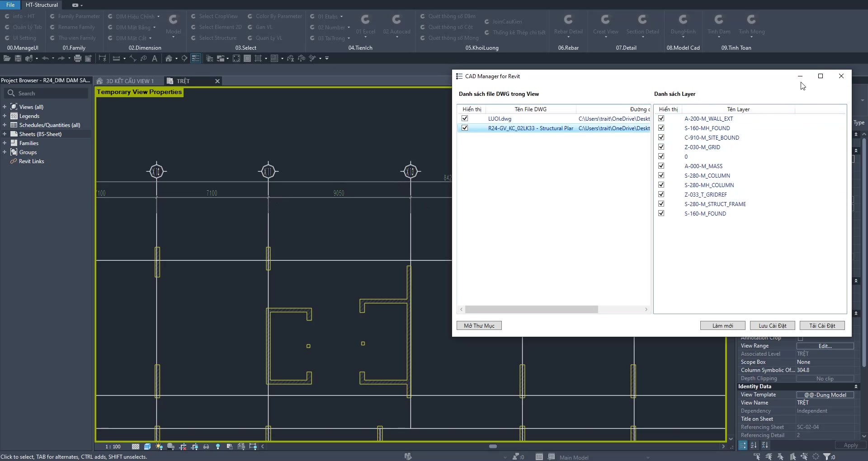Image resolution: width=868 pixels, height=461 pixels.
Task: Expand Groups tree node
Action: (5, 152)
